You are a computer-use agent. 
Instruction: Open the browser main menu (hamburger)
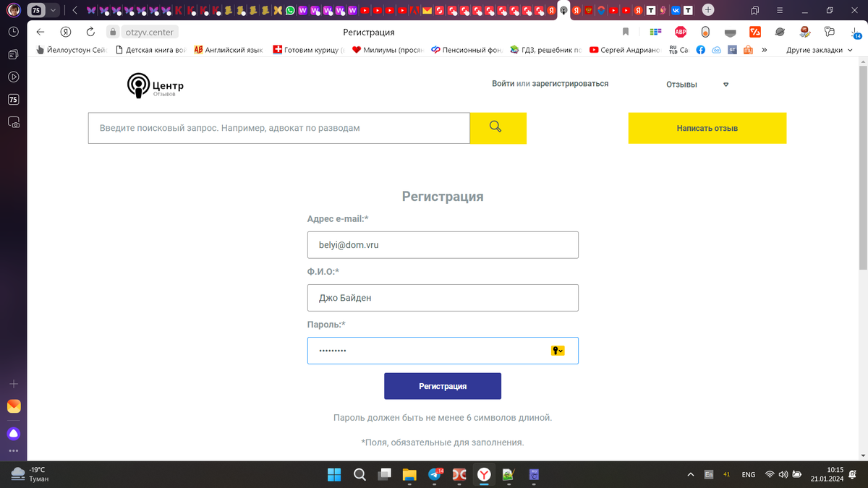(x=780, y=10)
